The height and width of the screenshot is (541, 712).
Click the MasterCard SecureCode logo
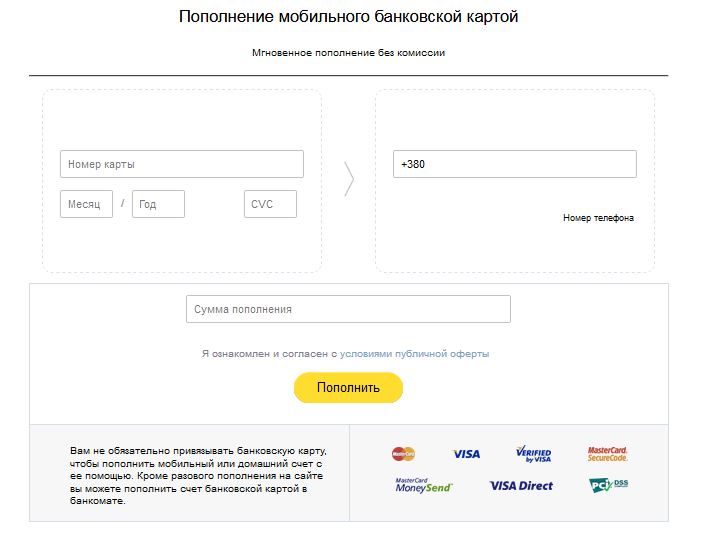608,454
